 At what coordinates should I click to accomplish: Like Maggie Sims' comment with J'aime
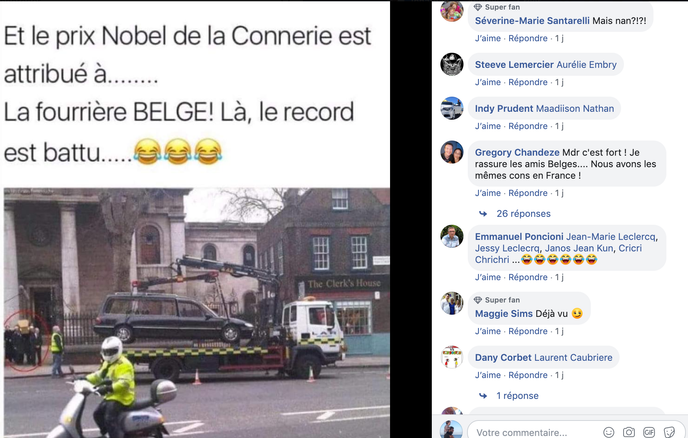coord(487,331)
